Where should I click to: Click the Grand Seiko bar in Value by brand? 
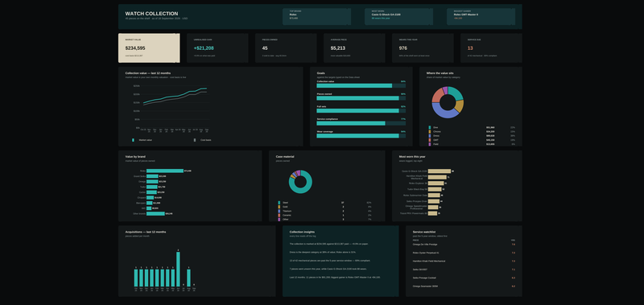click(x=152, y=176)
